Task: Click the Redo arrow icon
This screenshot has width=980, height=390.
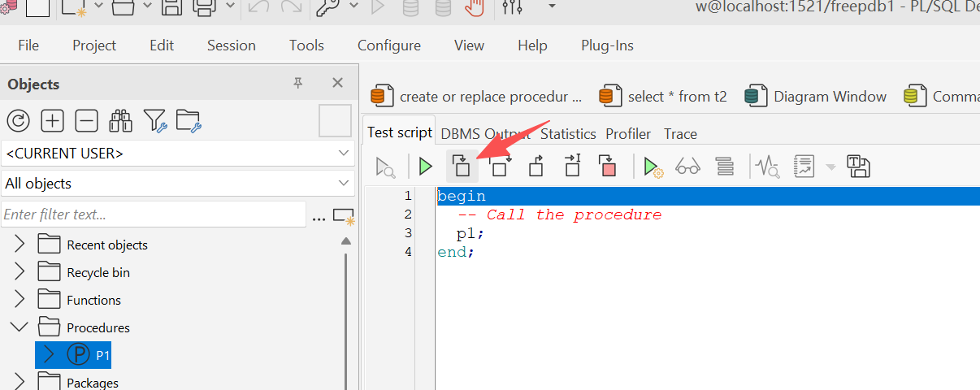Action: coord(290,7)
